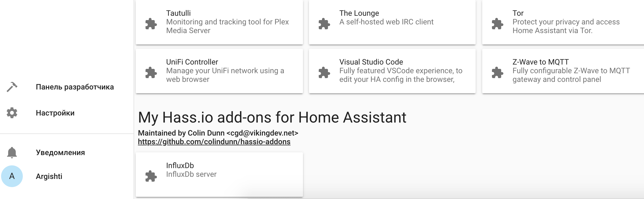Select Уведомления in the sidebar

pos(60,152)
